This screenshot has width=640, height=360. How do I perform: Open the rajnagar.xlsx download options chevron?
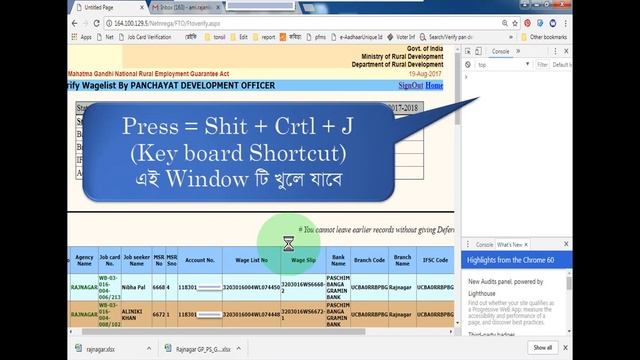(x=149, y=348)
